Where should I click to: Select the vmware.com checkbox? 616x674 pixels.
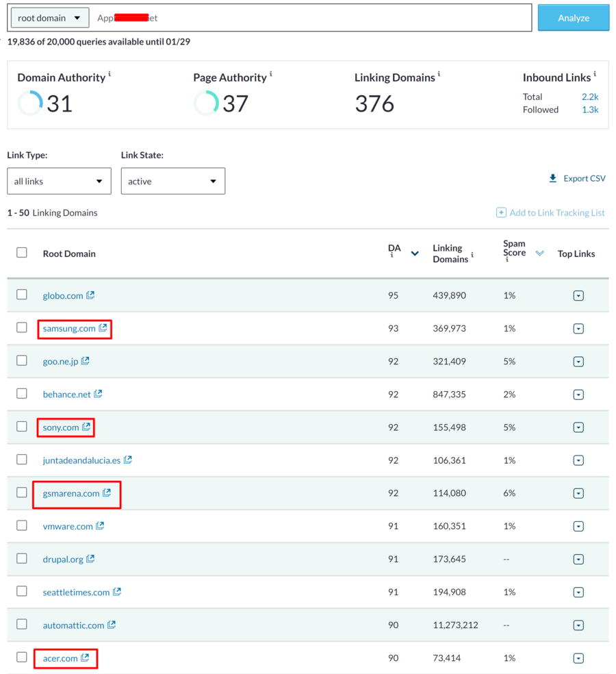click(22, 525)
